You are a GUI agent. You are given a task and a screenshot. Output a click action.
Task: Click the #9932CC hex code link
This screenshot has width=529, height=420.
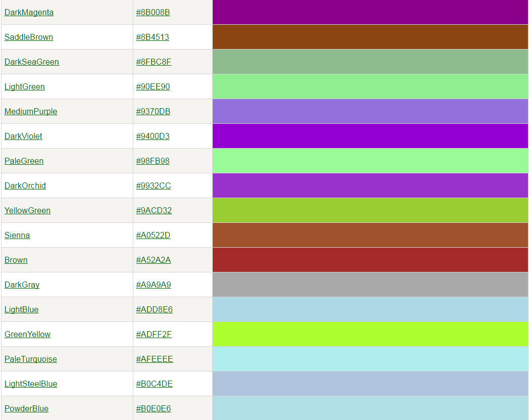click(x=154, y=185)
